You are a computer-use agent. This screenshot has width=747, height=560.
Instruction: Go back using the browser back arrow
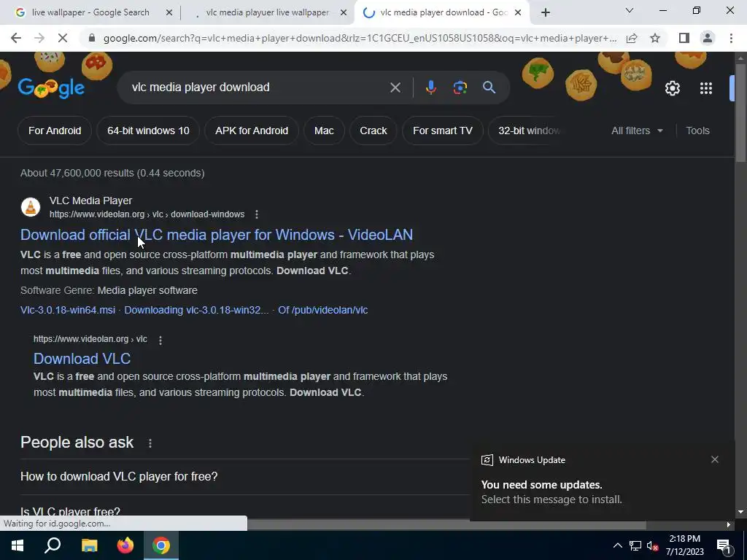tap(16, 38)
